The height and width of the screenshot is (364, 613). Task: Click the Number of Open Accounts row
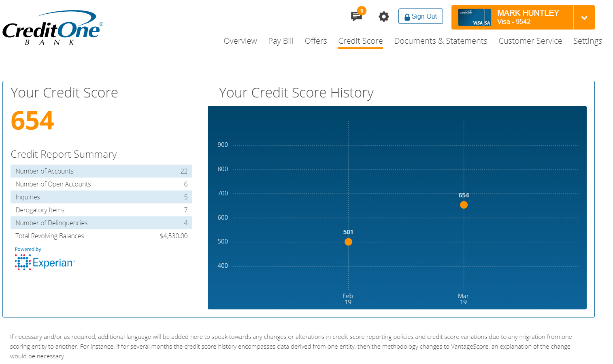pos(101,184)
